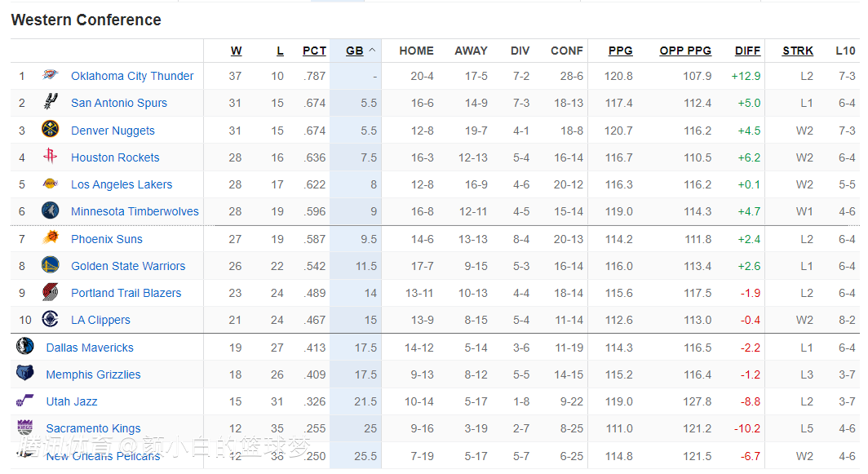This screenshot has height=474, width=868.
Task: Sort standings by STRK column header
Action: (797, 51)
